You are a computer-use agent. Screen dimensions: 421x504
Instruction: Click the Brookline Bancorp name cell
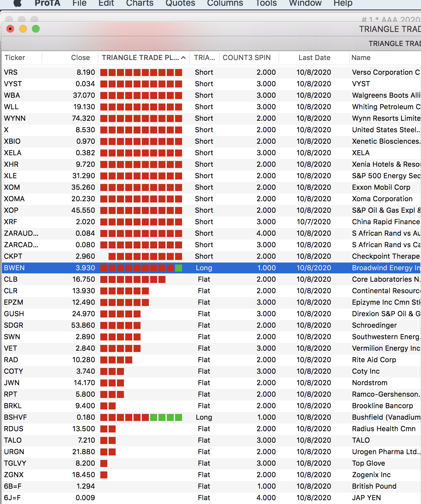382,406
